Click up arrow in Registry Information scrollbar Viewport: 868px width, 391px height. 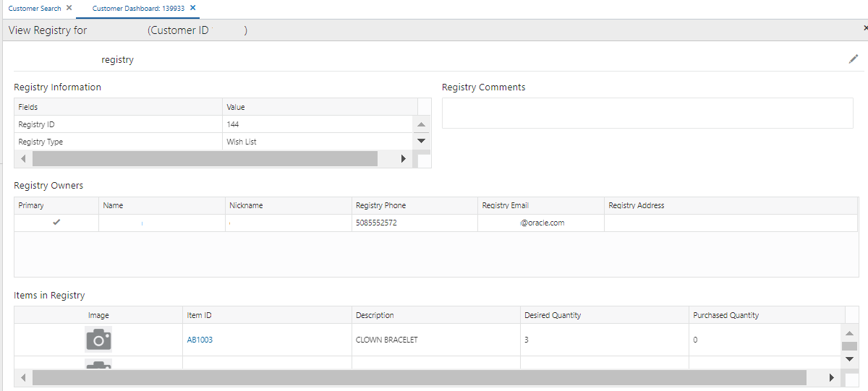[422, 124]
